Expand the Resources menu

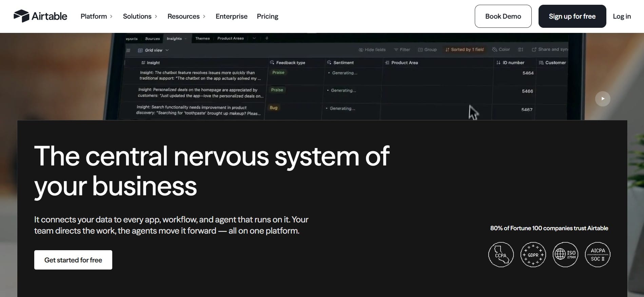pyautogui.click(x=187, y=16)
